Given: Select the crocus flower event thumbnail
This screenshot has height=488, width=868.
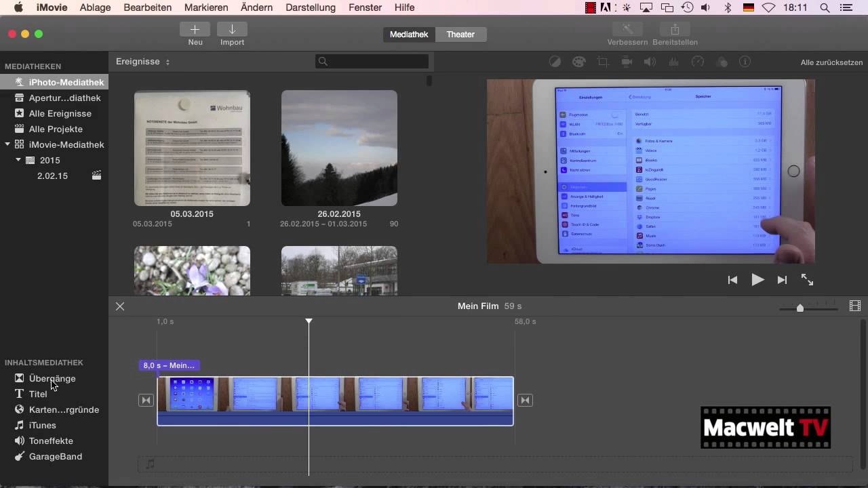Looking at the screenshot, I should (x=192, y=270).
